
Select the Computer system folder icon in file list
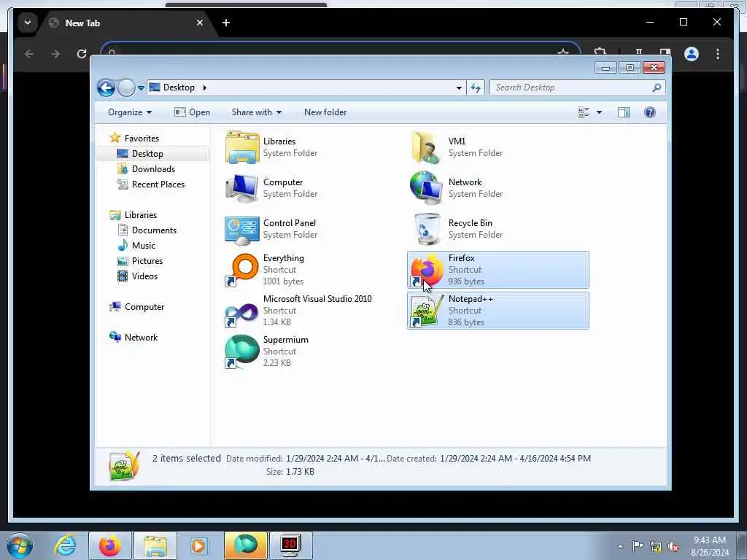[242, 189]
